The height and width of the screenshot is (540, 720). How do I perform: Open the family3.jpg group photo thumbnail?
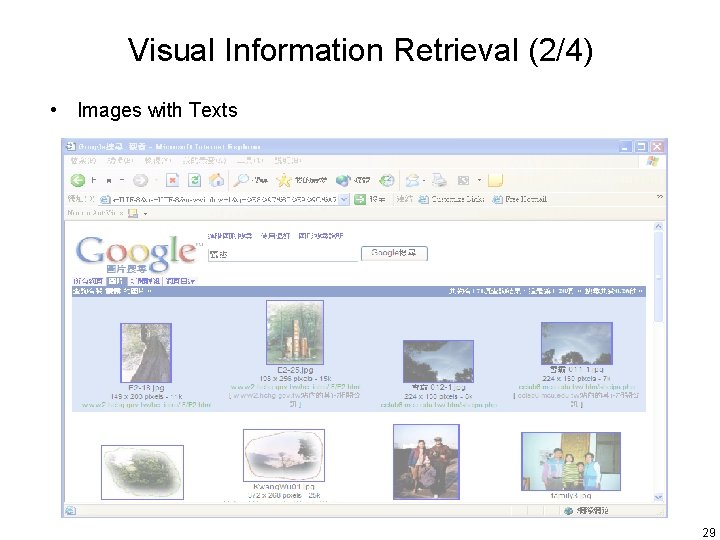click(571, 461)
